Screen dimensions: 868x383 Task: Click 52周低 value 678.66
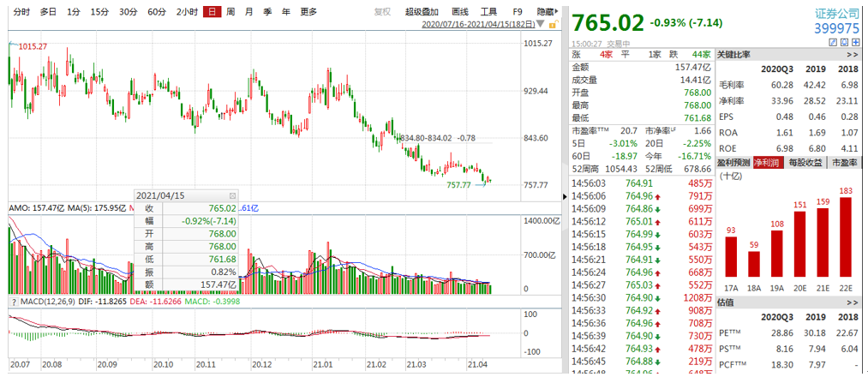pos(697,169)
